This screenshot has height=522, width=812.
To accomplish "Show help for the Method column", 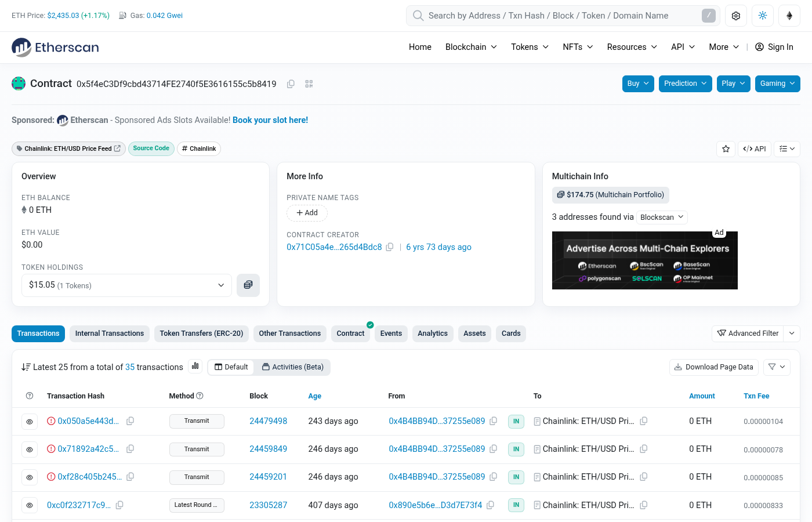I will (200, 396).
